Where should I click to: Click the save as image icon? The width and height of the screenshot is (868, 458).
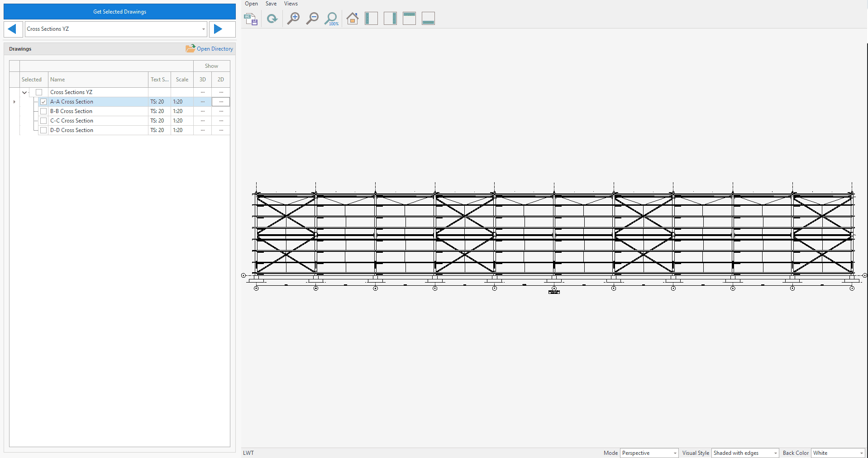click(x=251, y=19)
